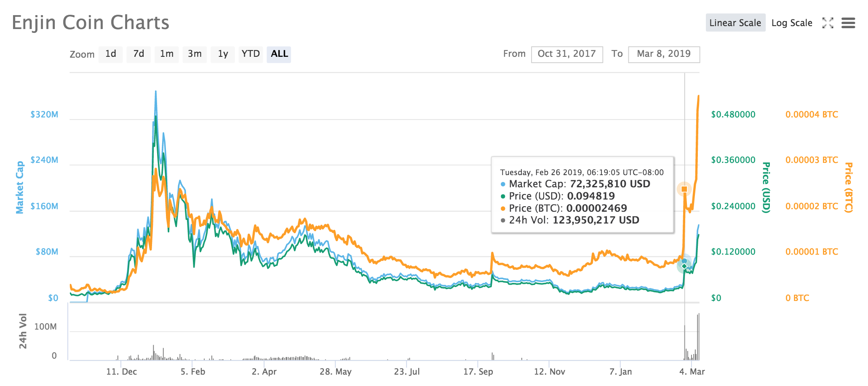Set zoom to 1d
The image size is (868, 386).
[x=111, y=54]
